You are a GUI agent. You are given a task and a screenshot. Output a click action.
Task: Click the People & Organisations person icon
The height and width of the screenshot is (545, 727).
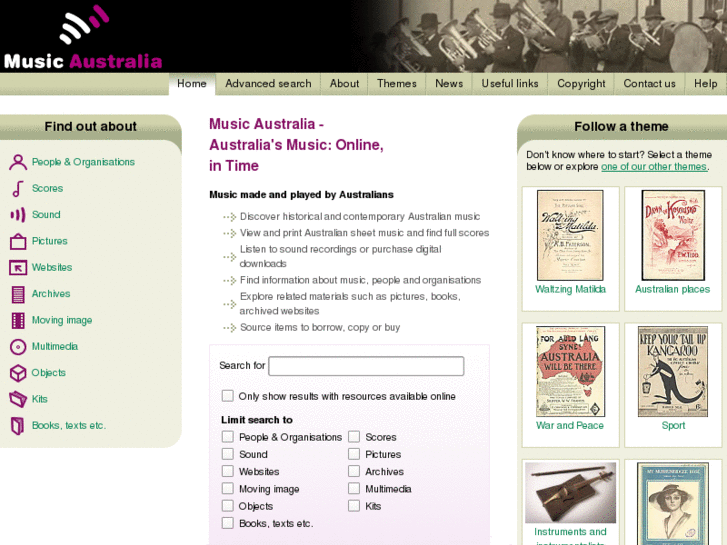click(18, 162)
